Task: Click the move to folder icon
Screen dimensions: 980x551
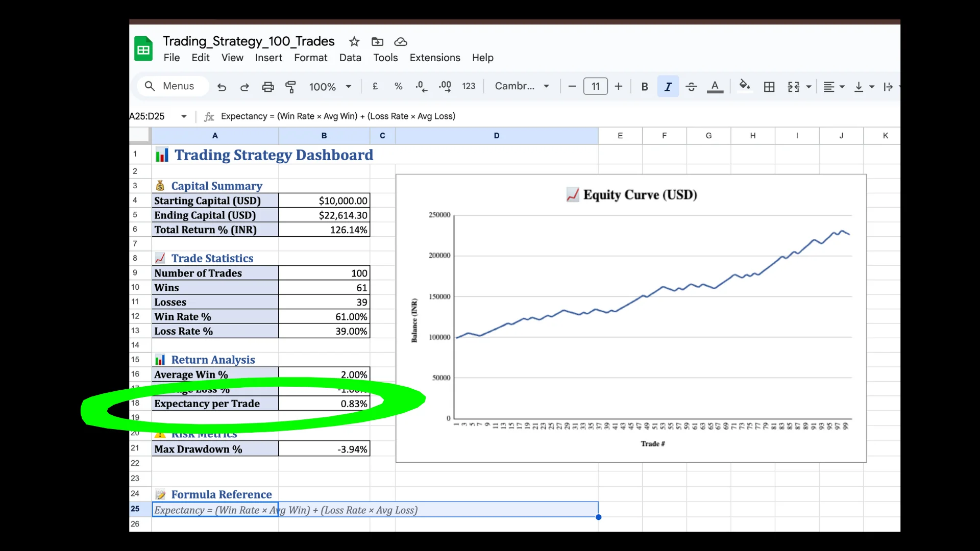Action: [377, 41]
